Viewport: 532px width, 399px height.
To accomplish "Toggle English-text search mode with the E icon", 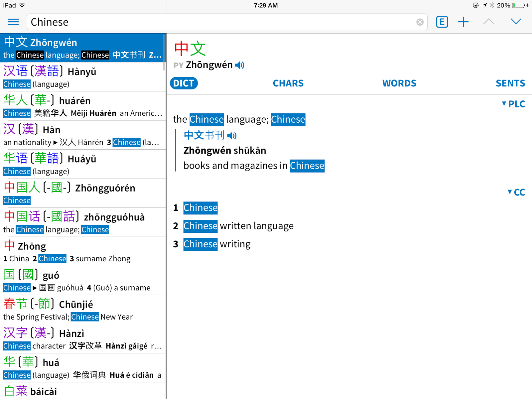I will pos(442,22).
